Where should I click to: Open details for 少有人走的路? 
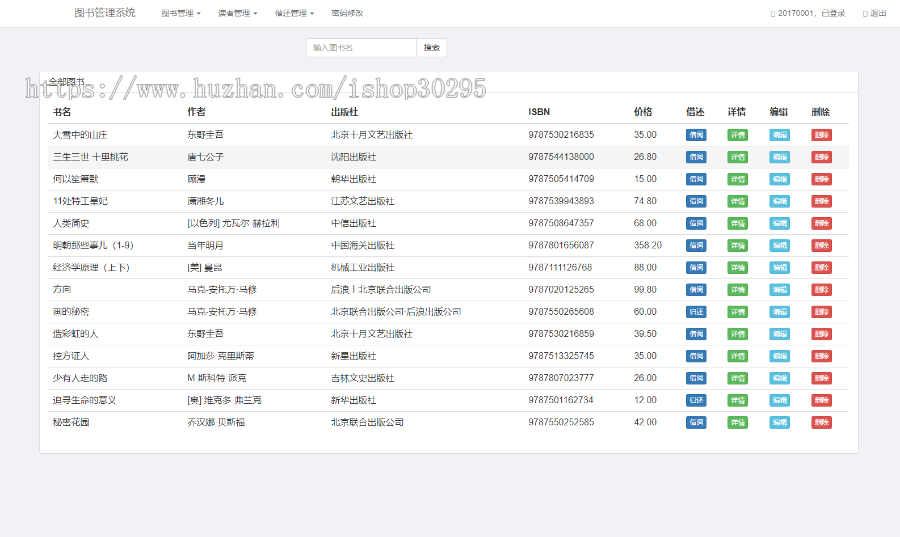pyautogui.click(x=738, y=378)
